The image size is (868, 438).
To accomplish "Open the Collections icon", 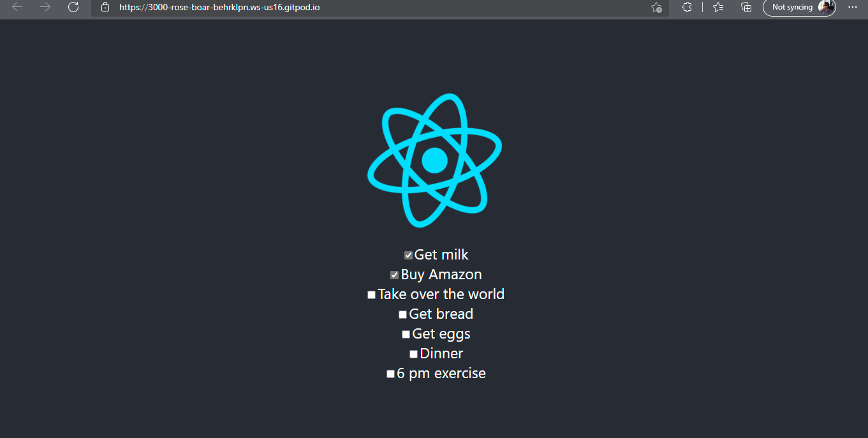I will (x=746, y=7).
